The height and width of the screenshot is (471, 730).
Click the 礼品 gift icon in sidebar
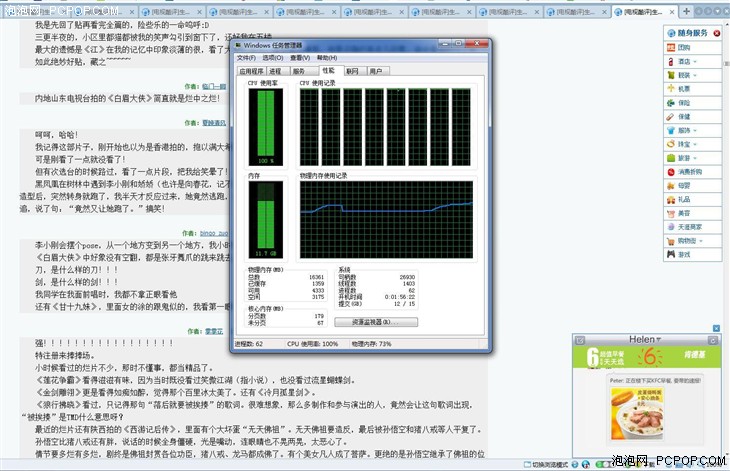[669, 199]
